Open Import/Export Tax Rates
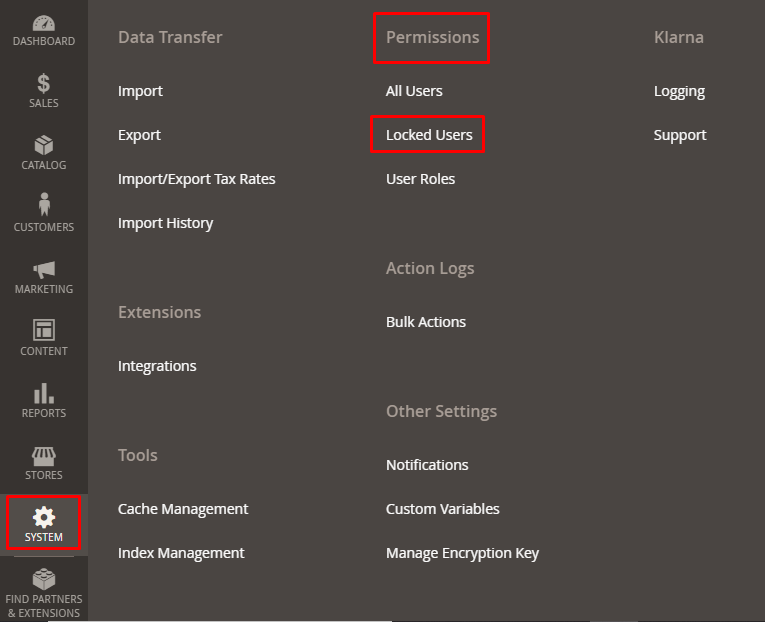The height and width of the screenshot is (622, 765). tap(196, 179)
